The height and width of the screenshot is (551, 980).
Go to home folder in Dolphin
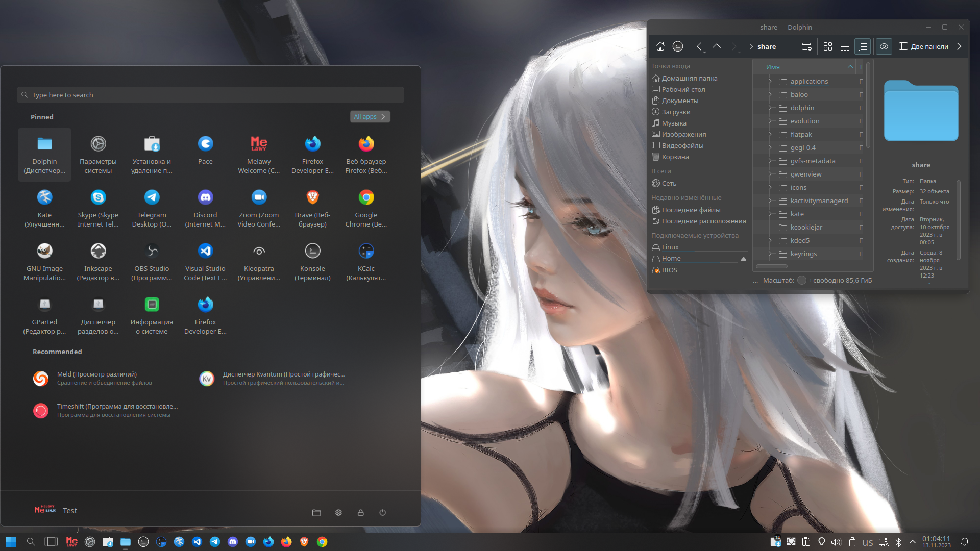(x=660, y=46)
